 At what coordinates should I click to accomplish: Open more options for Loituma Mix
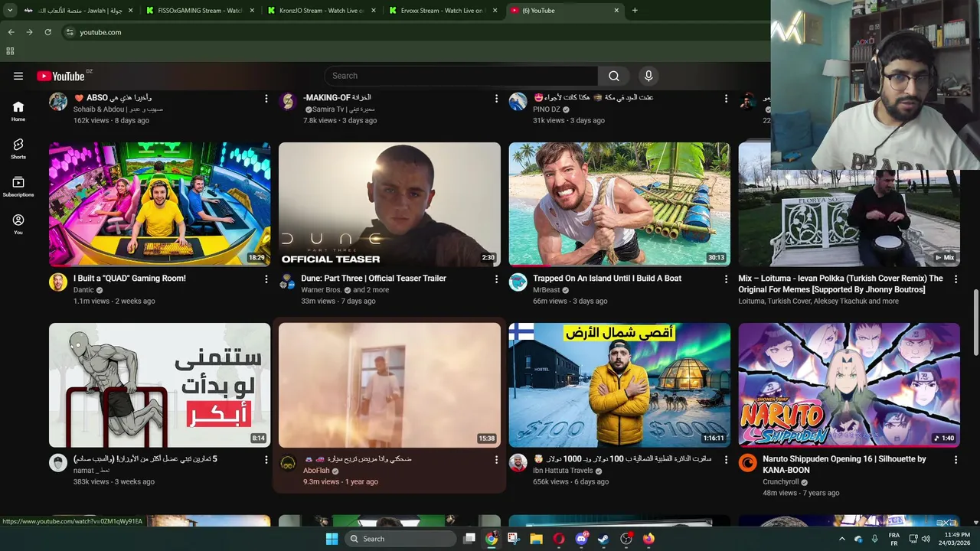click(955, 279)
